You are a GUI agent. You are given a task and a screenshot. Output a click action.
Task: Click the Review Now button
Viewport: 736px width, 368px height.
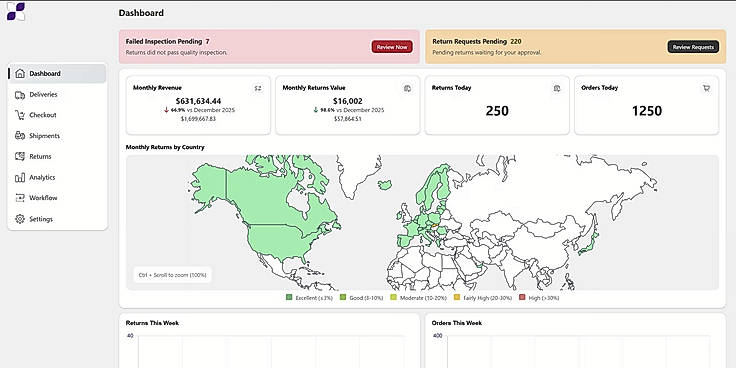coord(392,47)
